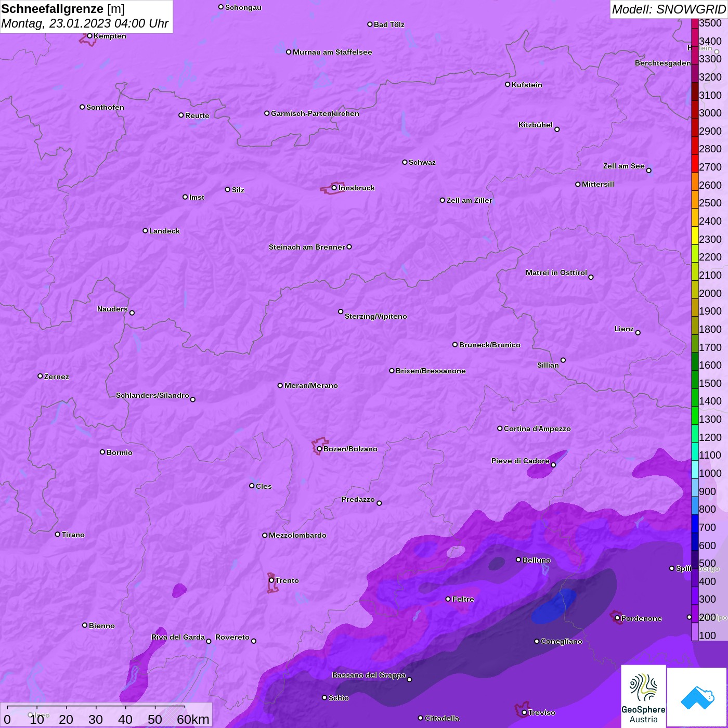Click the Murnau am Staffelsee label
This screenshot has width=728, height=728.
(332, 52)
